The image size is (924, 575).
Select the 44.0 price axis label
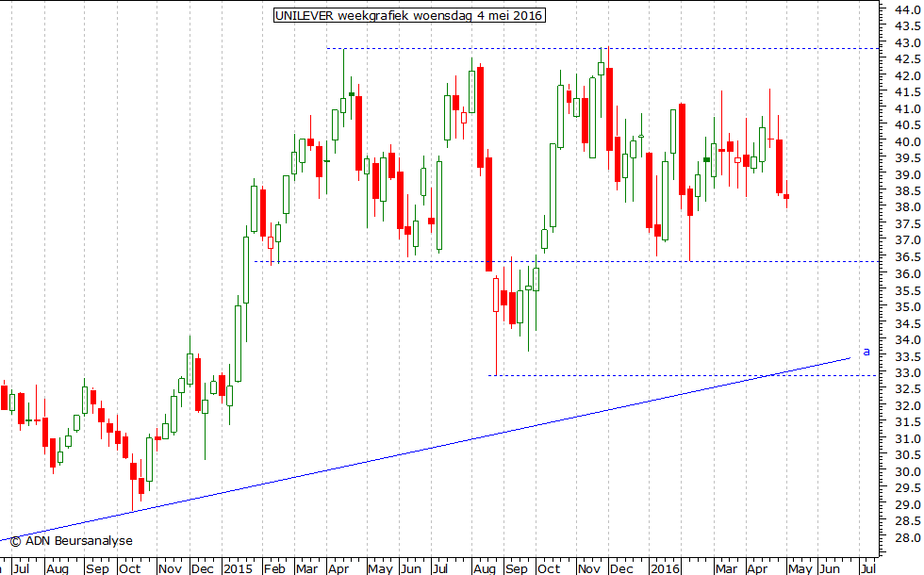pos(907,9)
